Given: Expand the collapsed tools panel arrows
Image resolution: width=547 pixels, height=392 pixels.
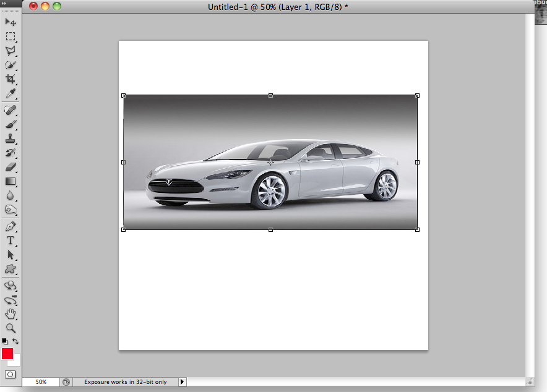Looking at the screenshot, I should [4, 3].
